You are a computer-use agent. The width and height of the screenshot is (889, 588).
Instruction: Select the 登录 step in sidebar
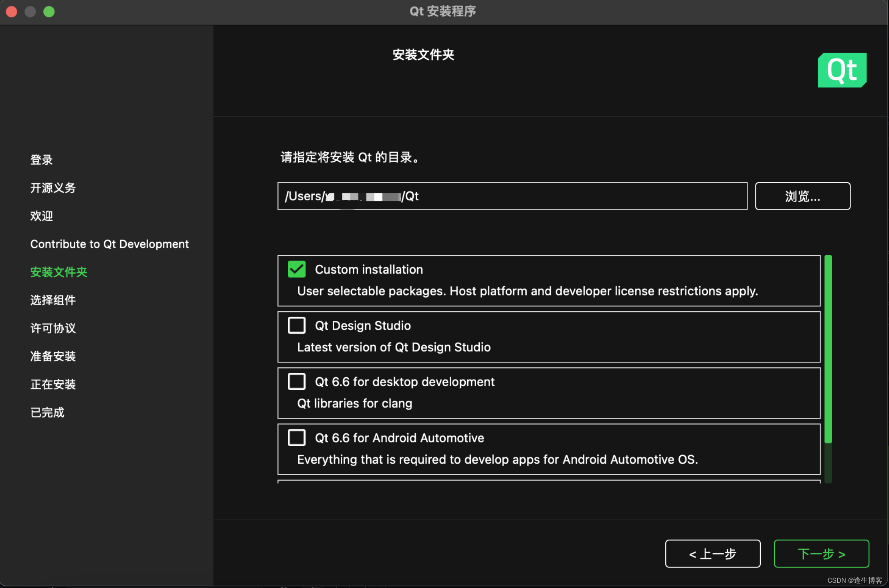42,160
